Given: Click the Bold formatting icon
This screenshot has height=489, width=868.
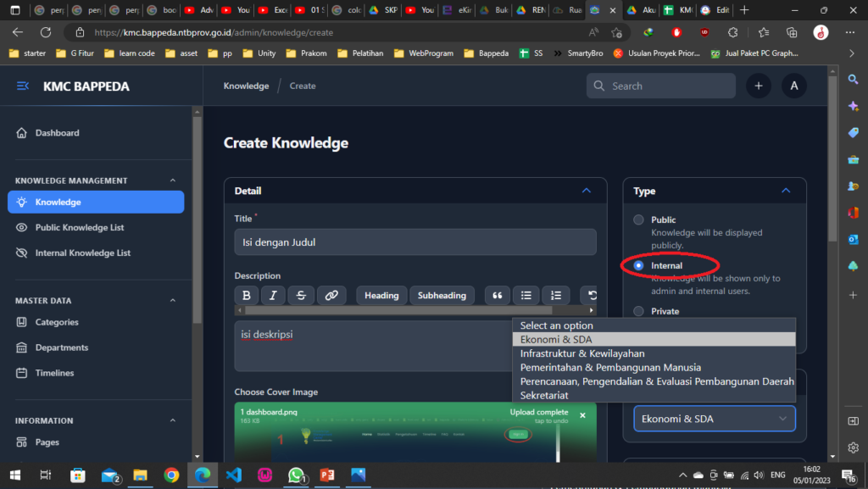Looking at the screenshot, I should [247, 295].
